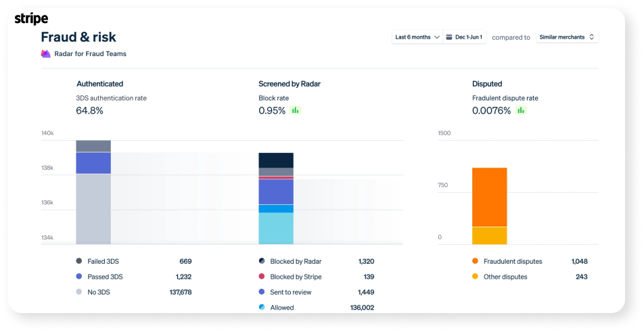
Task: Click the Blocked by Radar legend dot
Action: 262,261
